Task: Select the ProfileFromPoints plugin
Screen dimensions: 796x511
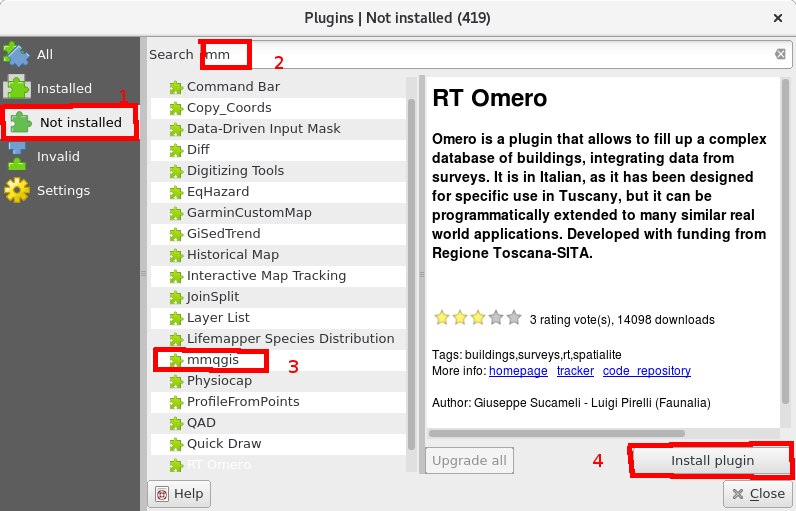Action: point(278,402)
